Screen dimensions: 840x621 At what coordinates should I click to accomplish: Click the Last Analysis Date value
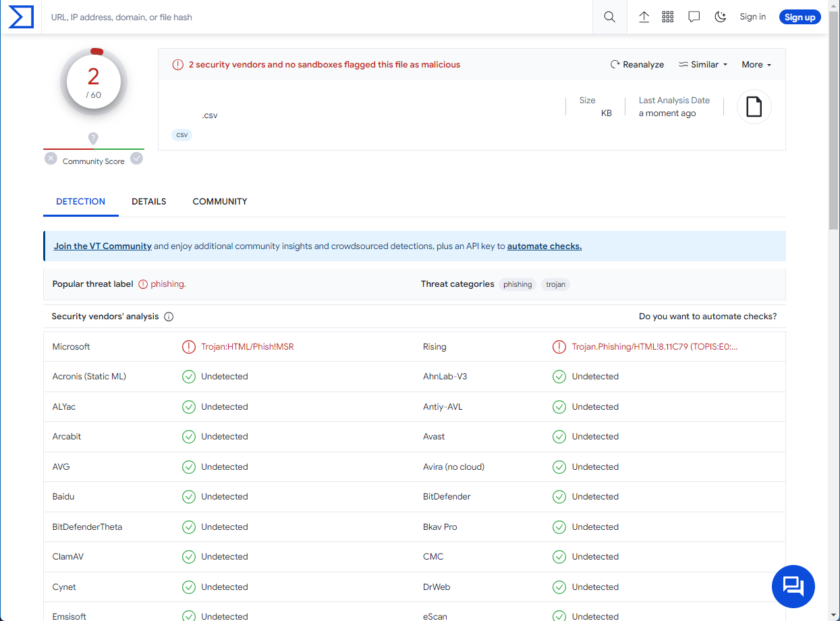tap(667, 113)
